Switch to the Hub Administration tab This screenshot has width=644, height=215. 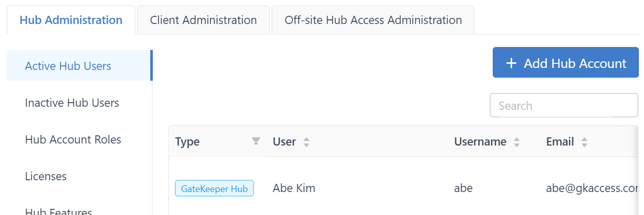(x=71, y=20)
